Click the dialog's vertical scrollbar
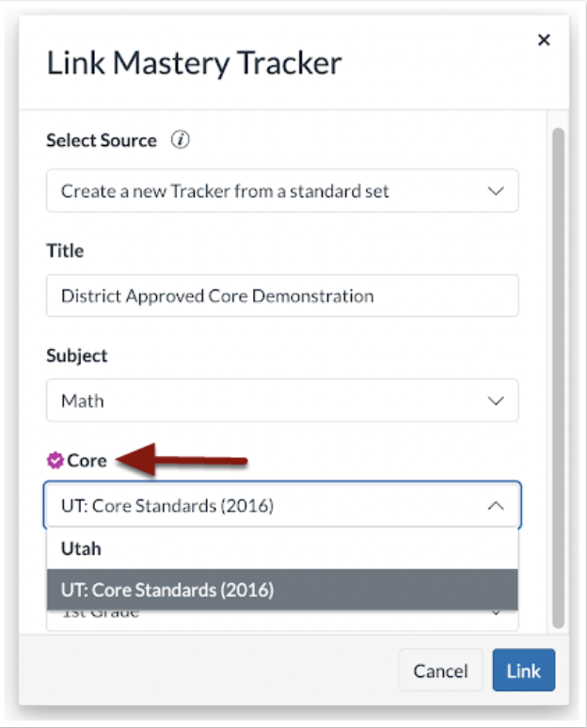The image size is (587, 728). point(558,376)
